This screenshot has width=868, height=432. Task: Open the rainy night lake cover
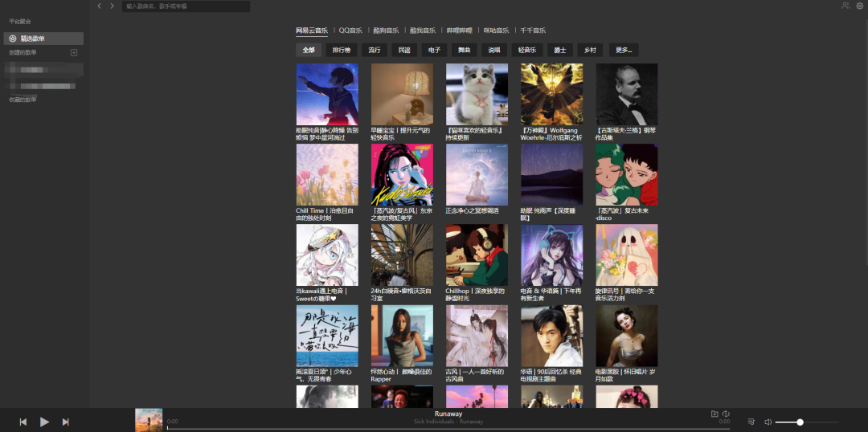pos(552,175)
